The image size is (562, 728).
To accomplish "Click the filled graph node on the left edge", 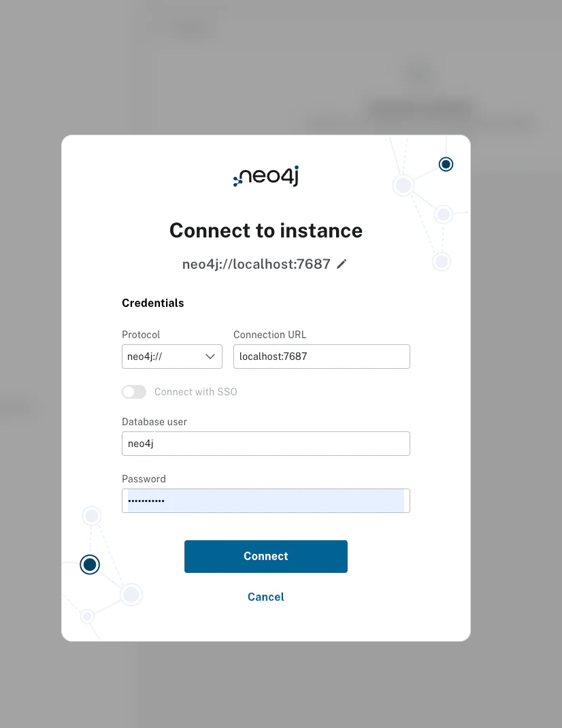I will tap(89, 564).
